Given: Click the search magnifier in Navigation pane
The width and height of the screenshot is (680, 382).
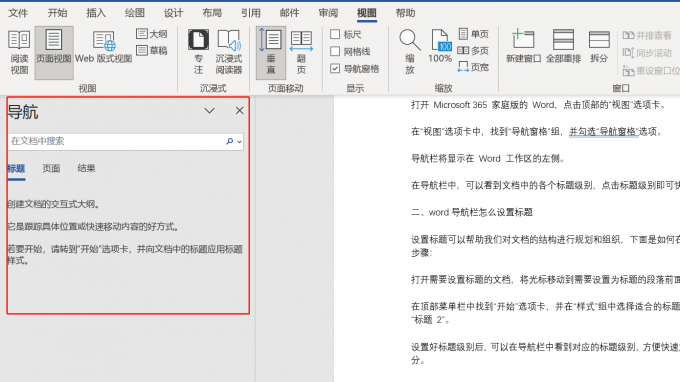Looking at the screenshot, I should tap(229, 141).
